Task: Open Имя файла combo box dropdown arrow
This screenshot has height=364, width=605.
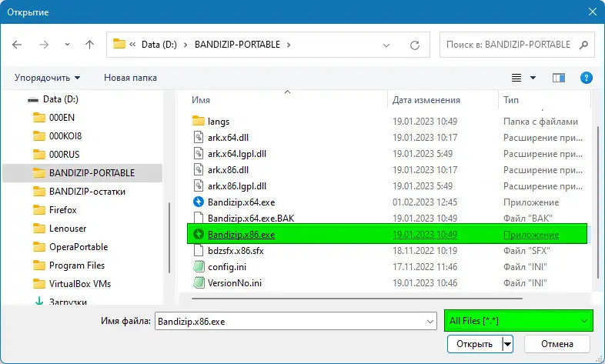Action: (430, 321)
